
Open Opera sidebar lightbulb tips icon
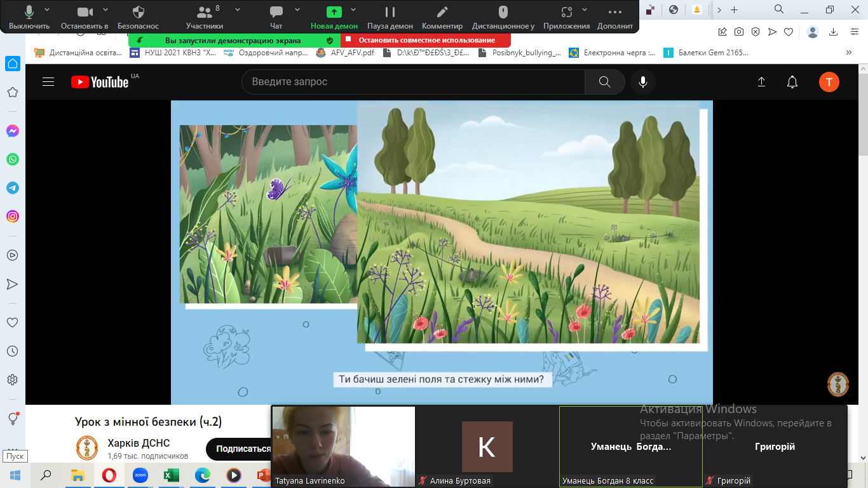click(13, 419)
